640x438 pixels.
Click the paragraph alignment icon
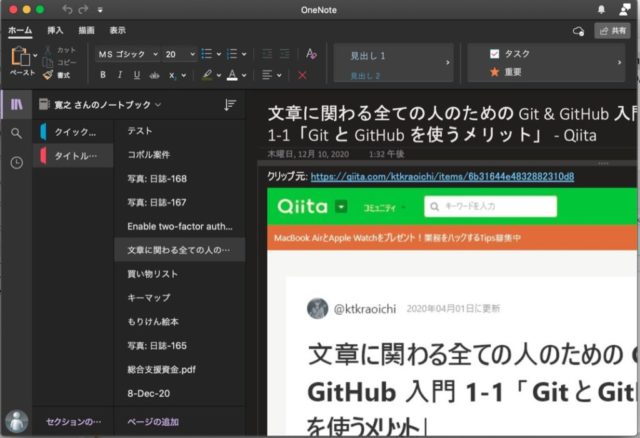(267, 75)
